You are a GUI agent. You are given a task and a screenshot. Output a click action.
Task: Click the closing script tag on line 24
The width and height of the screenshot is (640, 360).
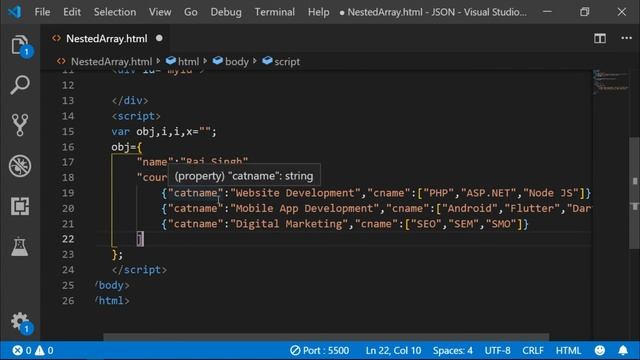(139, 270)
